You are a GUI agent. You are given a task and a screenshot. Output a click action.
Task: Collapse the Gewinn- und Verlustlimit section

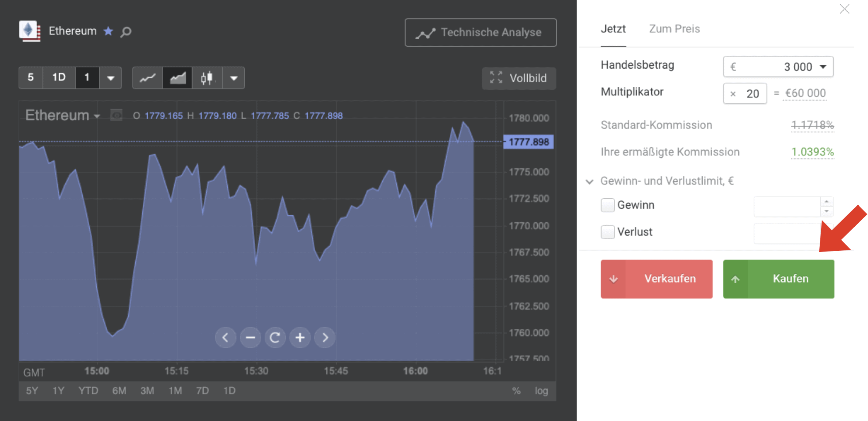[589, 181]
